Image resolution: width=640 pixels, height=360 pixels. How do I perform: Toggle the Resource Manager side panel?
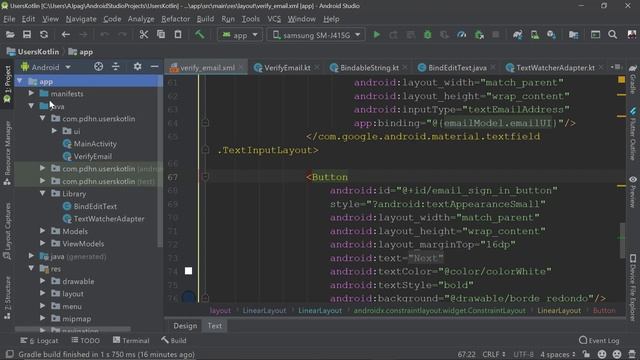pyautogui.click(x=7, y=153)
